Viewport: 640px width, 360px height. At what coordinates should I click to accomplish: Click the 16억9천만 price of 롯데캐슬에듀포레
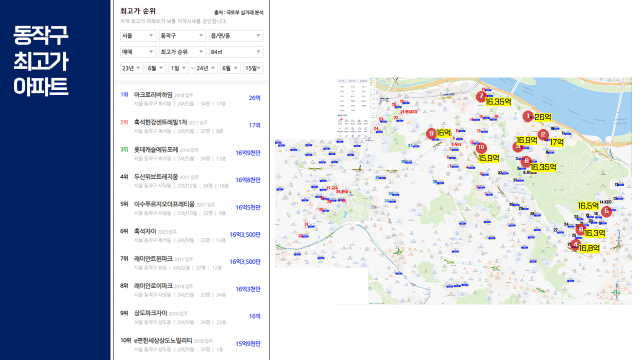click(x=248, y=153)
